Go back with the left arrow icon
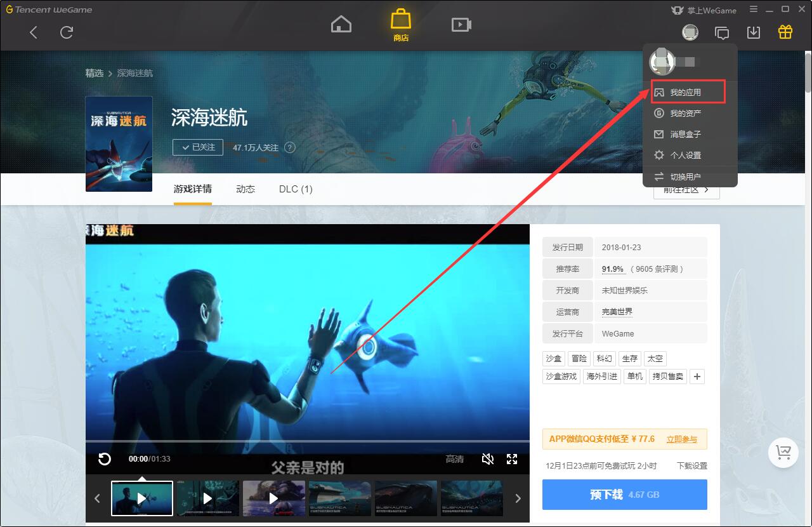Image resolution: width=812 pixels, height=527 pixels. 34,32
